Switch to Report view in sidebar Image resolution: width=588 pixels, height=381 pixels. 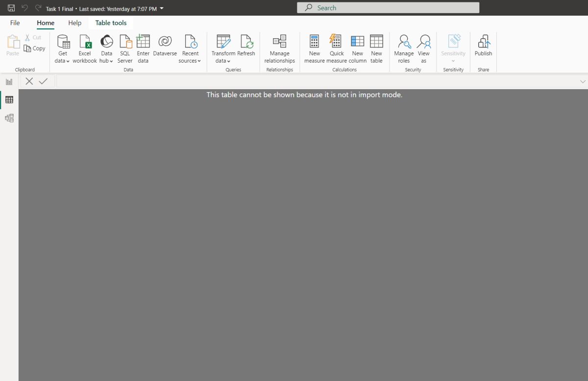pos(9,82)
